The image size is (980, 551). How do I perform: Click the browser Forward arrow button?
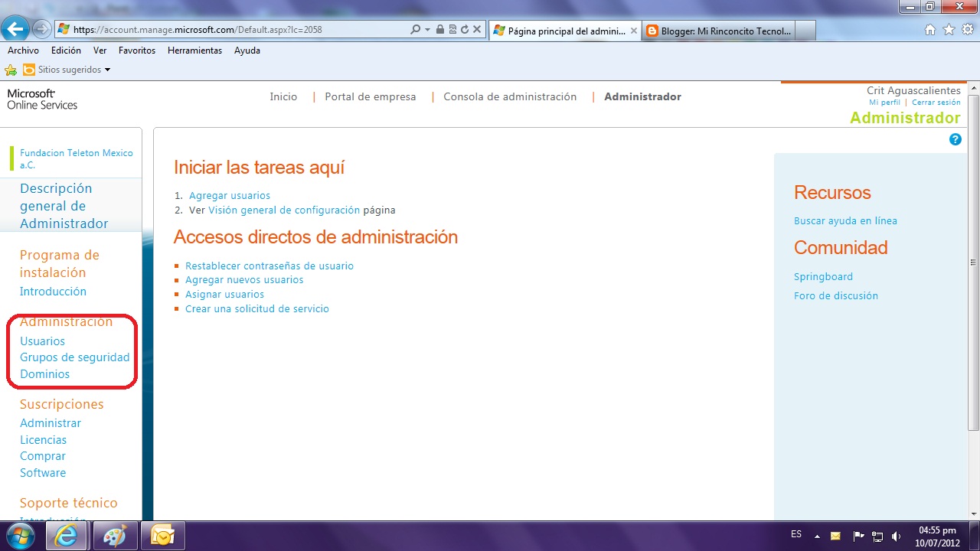point(41,30)
